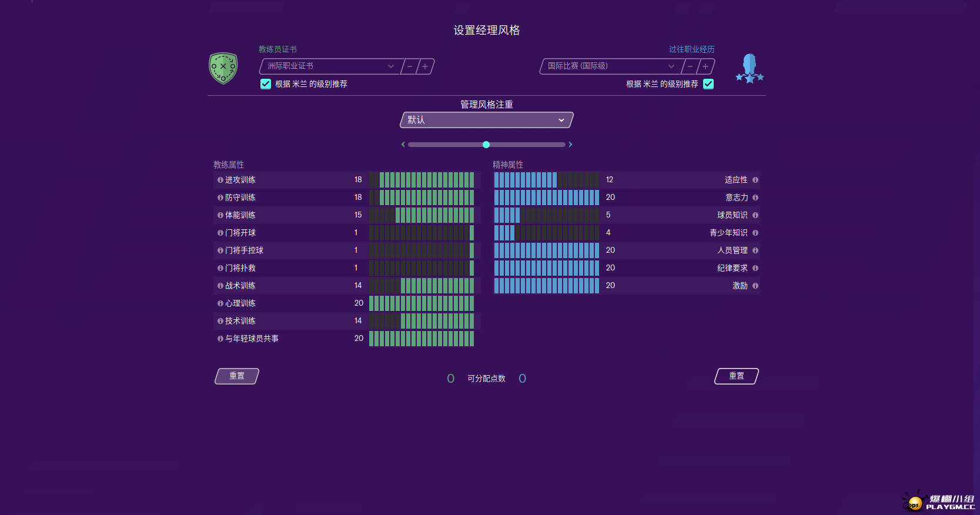Click the 体能训练 green attribute bar
Image resolution: width=980 pixels, height=515 pixels.
(x=422, y=215)
